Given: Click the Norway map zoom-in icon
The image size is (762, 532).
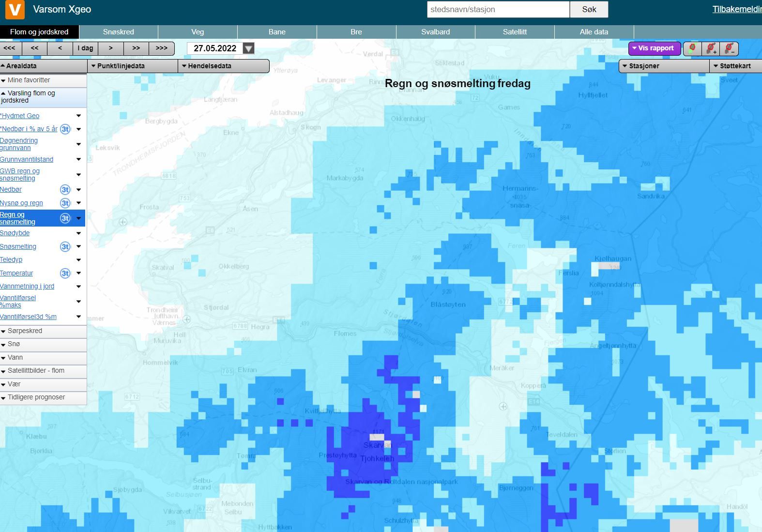Looking at the screenshot, I should pos(711,48).
